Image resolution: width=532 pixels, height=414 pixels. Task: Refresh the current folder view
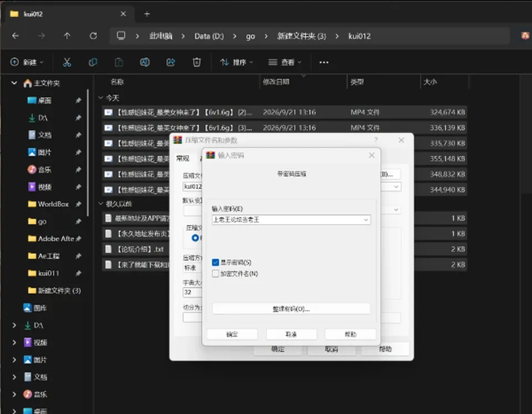coord(93,35)
